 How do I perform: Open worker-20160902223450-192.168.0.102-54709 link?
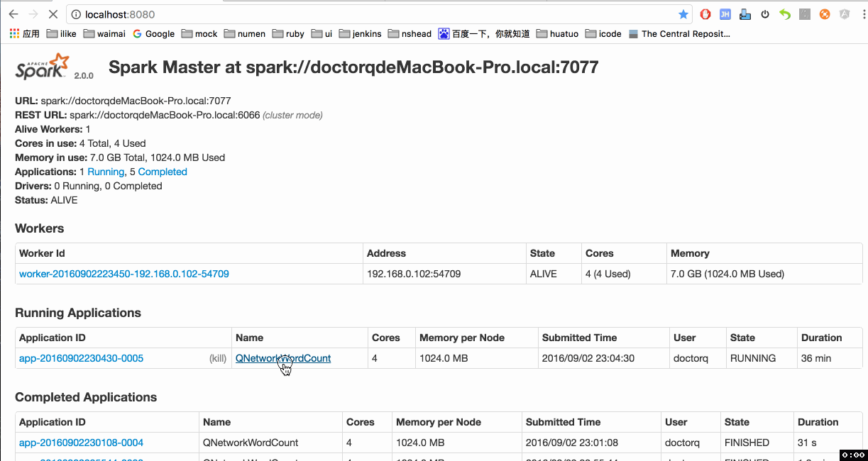click(124, 274)
